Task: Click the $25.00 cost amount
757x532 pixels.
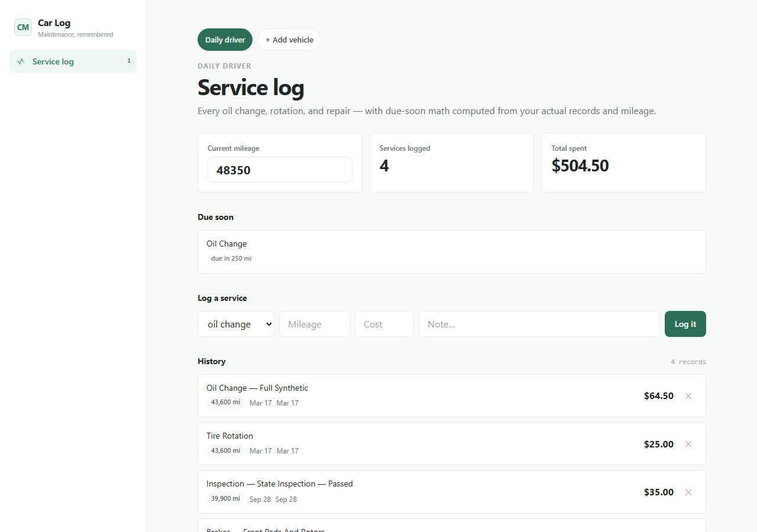Action: [659, 444]
